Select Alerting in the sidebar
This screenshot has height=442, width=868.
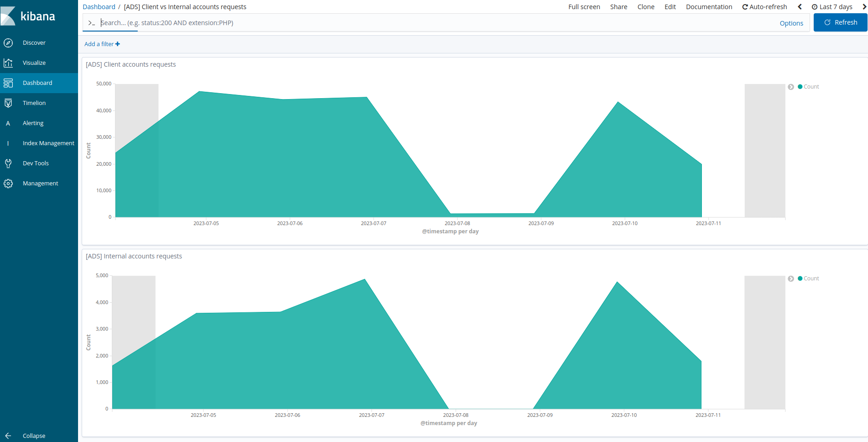(33, 123)
